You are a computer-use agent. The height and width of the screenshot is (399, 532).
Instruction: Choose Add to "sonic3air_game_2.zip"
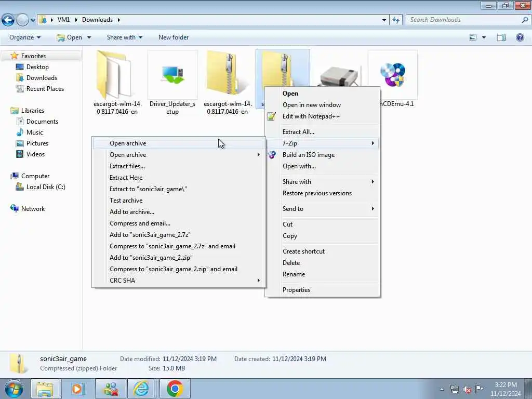click(179, 258)
